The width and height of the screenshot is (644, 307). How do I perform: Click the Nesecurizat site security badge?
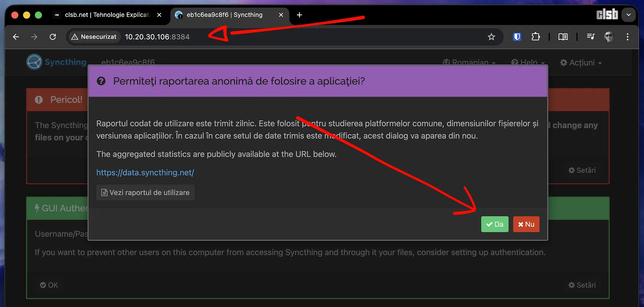click(94, 37)
